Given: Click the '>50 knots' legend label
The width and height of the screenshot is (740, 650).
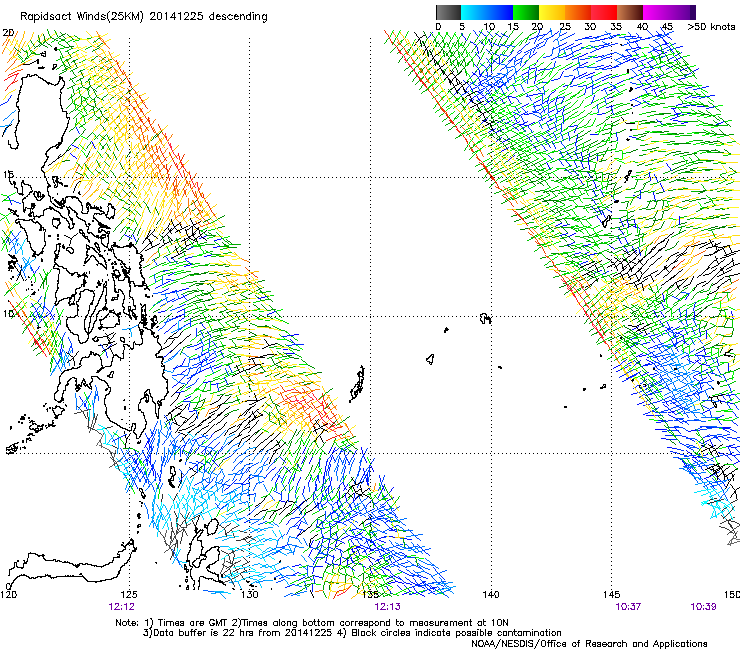Looking at the screenshot, I should (x=711, y=27).
